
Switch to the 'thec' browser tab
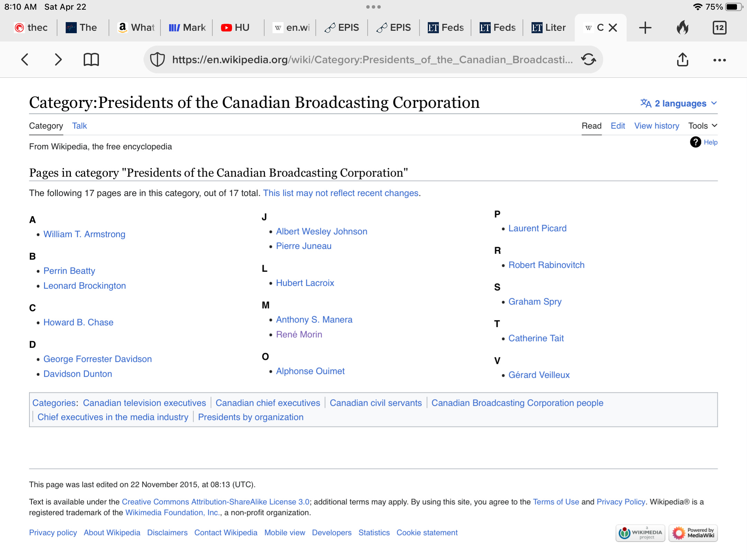pyautogui.click(x=31, y=28)
